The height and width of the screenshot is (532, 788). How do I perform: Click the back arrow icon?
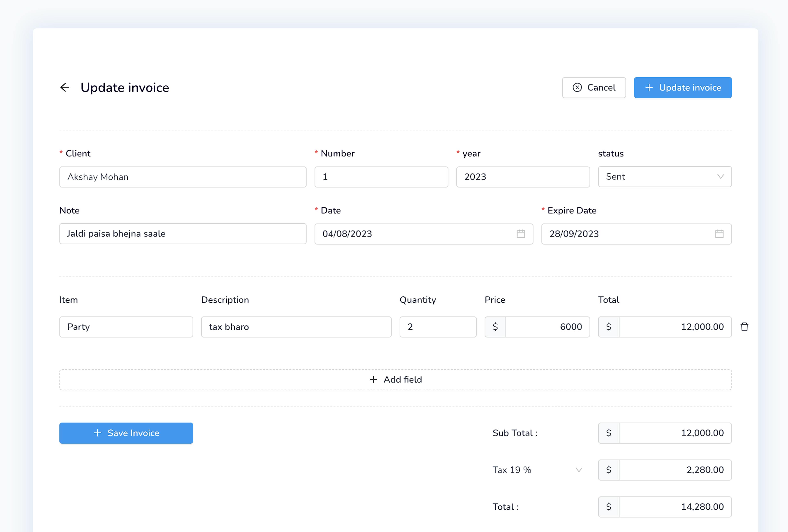pos(64,87)
